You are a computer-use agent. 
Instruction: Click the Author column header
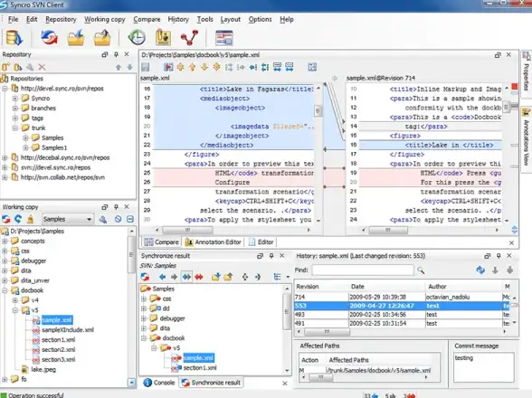point(463,287)
